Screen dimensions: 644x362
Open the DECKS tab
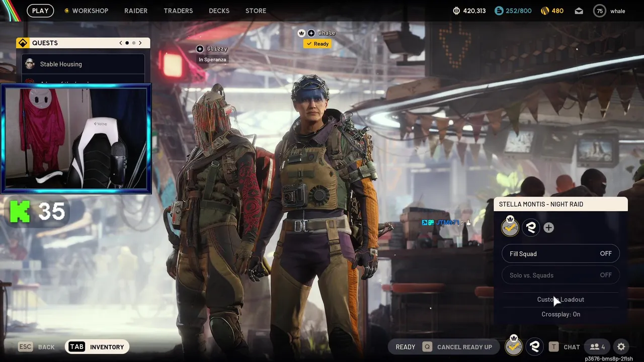click(x=219, y=11)
